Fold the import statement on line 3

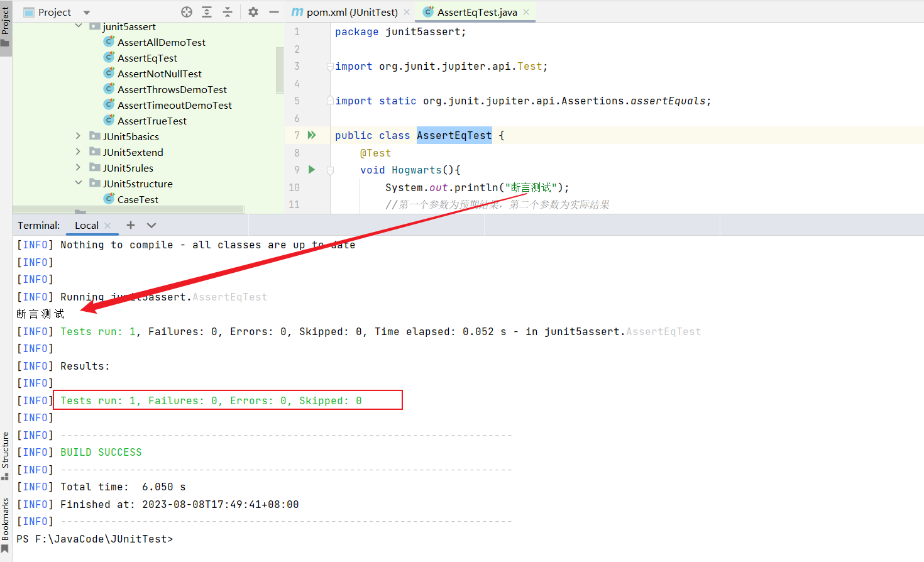coord(330,67)
